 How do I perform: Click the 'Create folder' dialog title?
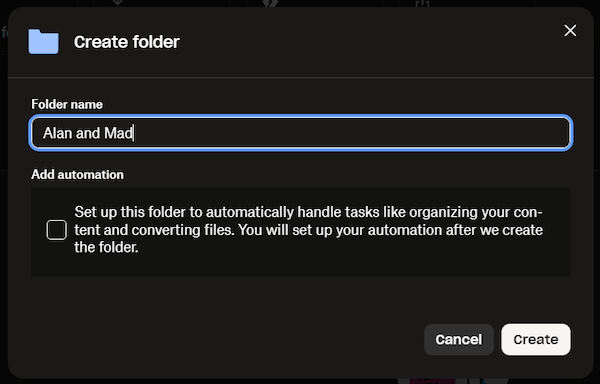click(x=127, y=42)
